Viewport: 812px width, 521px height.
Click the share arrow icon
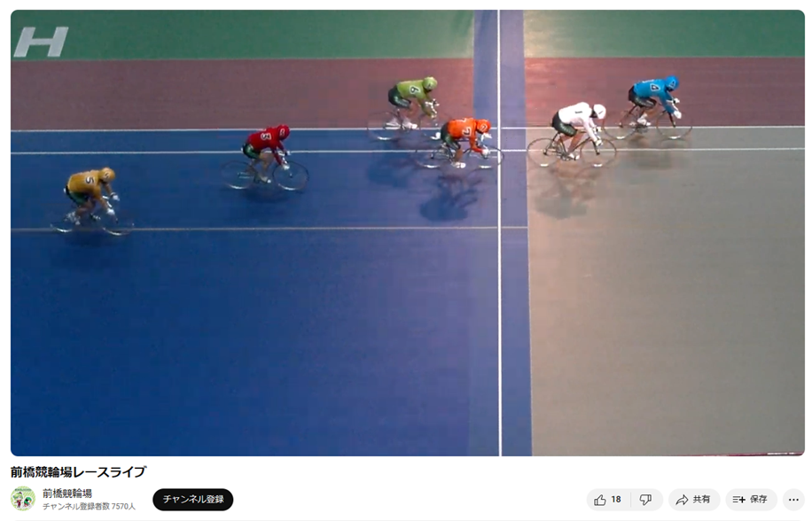pos(682,500)
